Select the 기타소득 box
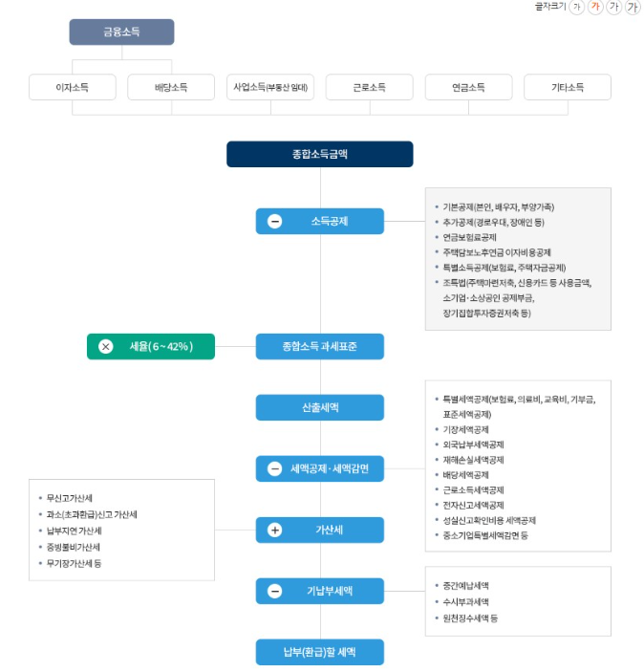Screen dimensions: 644x672 coord(568,87)
